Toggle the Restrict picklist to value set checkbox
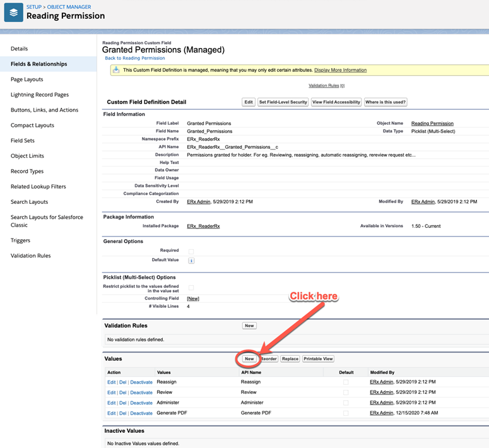 191,288
